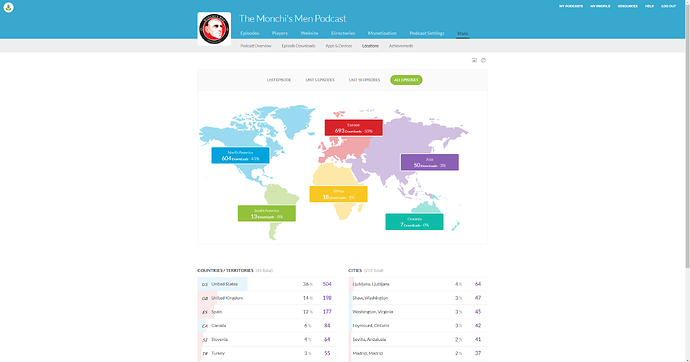Open the Achievements sub-tab
The image size is (690, 362).
pos(401,46)
